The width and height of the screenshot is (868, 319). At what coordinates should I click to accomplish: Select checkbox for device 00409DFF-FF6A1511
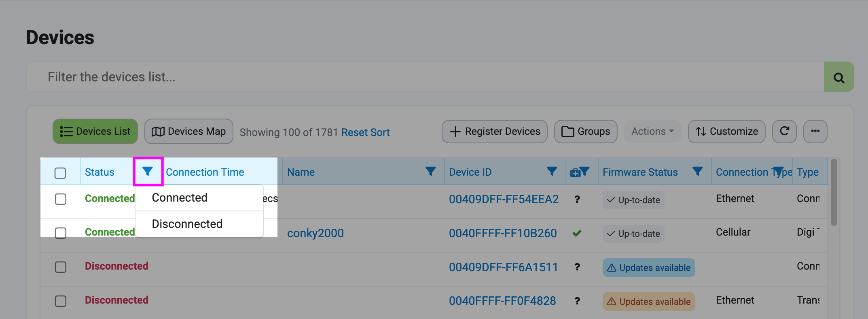point(60,267)
